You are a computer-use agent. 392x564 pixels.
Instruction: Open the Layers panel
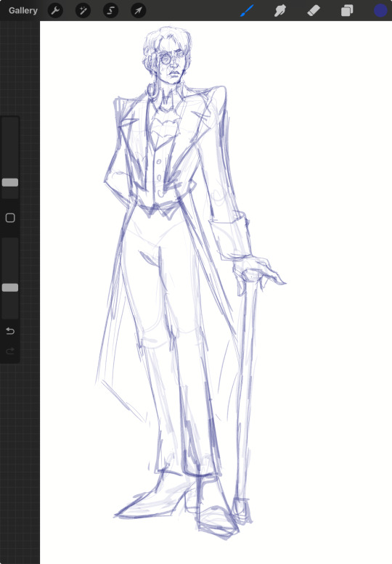pos(347,10)
